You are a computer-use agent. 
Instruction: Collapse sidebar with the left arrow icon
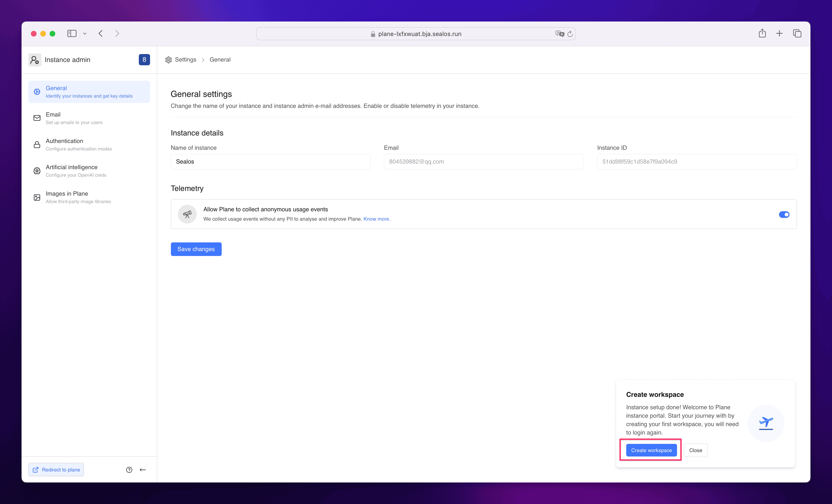pyautogui.click(x=143, y=470)
